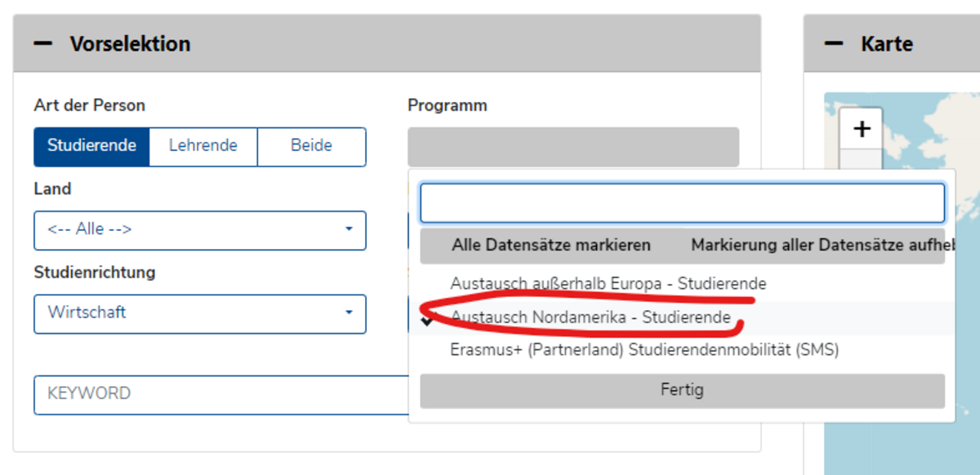980x475 pixels.
Task: Focus the program search text box
Action: (682, 203)
